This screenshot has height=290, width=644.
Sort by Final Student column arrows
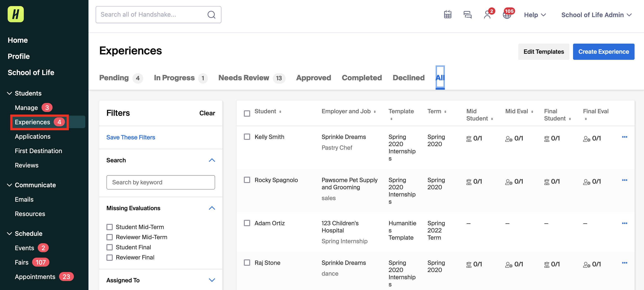pyautogui.click(x=569, y=119)
